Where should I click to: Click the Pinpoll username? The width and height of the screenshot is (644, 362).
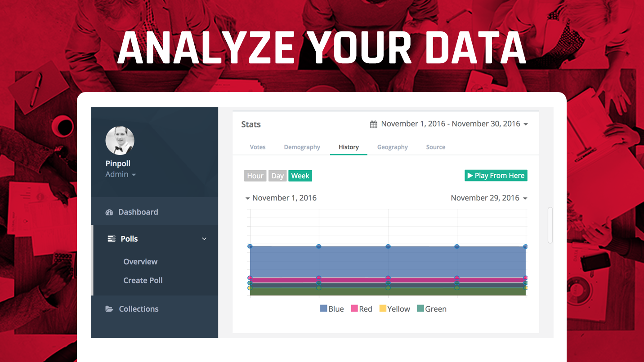pyautogui.click(x=118, y=163)
